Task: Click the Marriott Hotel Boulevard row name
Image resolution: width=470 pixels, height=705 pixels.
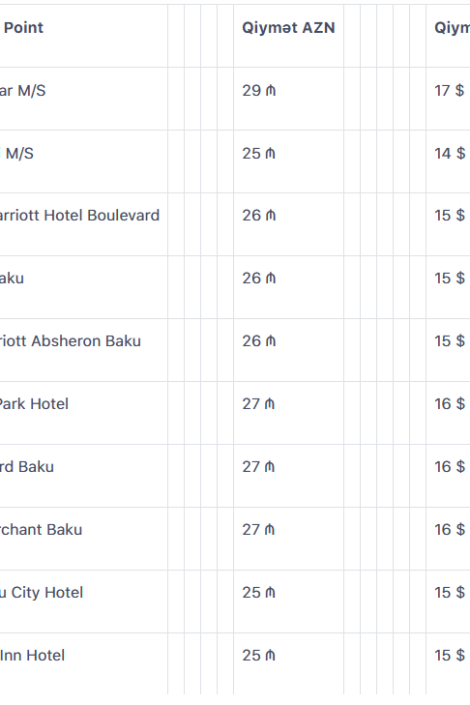Action: coord(80,215)
